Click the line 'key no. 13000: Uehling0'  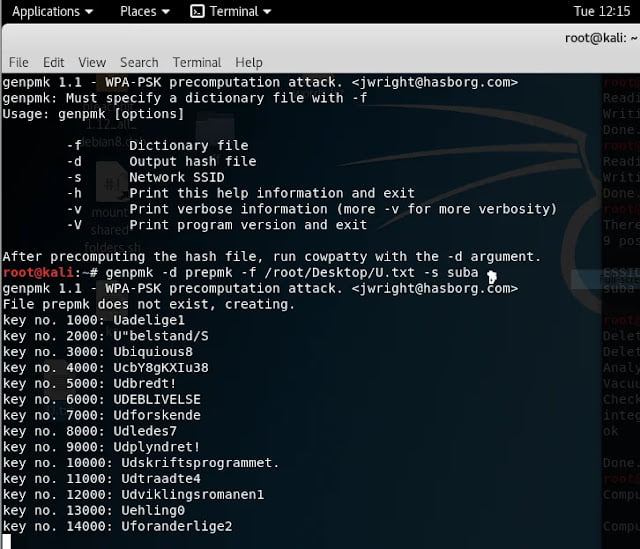click(x=93, y=510)
